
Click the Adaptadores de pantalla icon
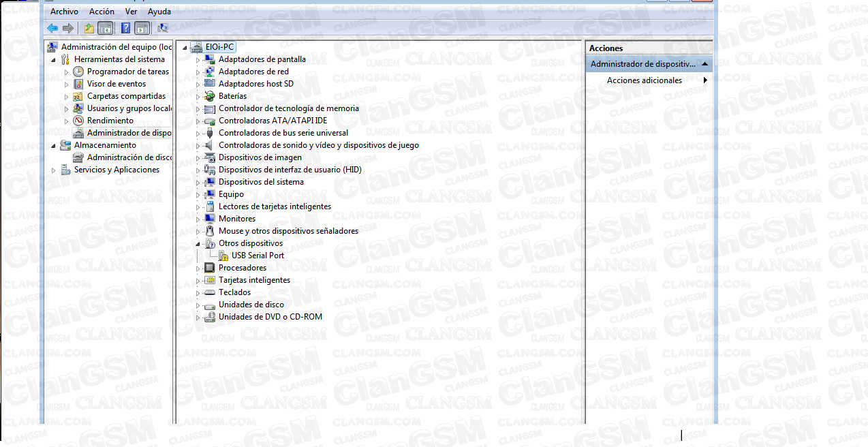pyautogui.click(x=210, y=59)
